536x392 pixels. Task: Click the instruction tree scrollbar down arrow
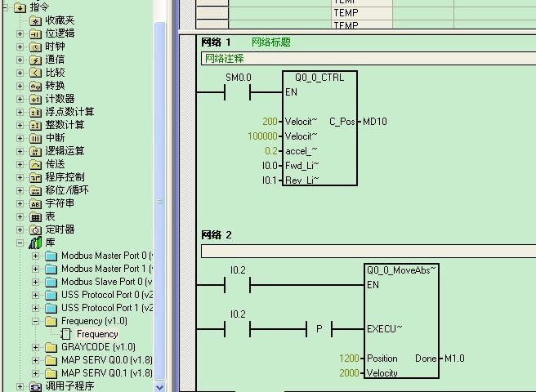pyautogui.click(x=160, y=386)
